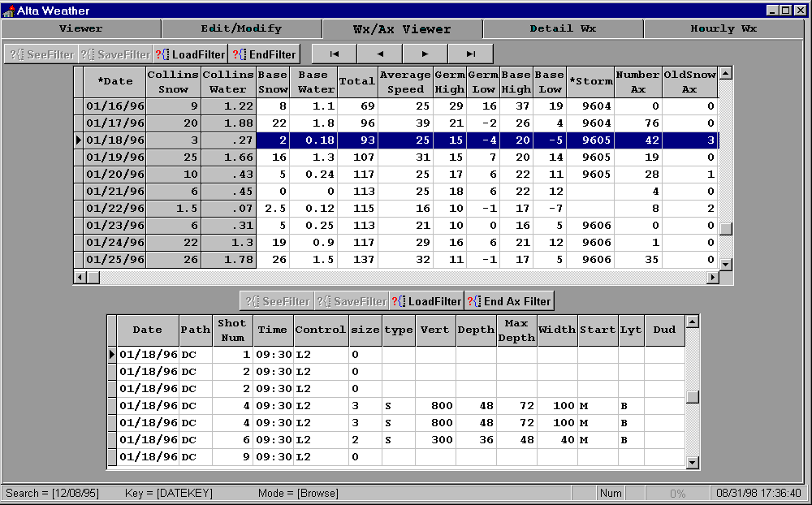Viewport: 812px width, 505px height.
Task: Advance to next record arrow
Action: (425, 54)
